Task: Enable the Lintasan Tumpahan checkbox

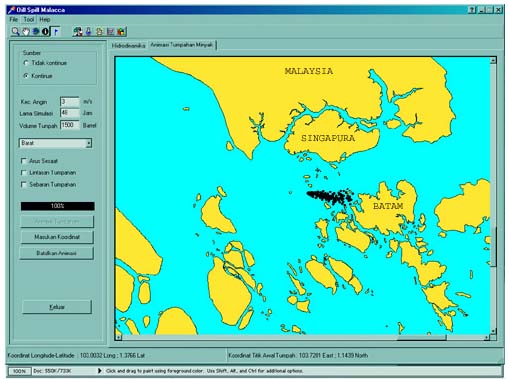Action: coord(23,173)
